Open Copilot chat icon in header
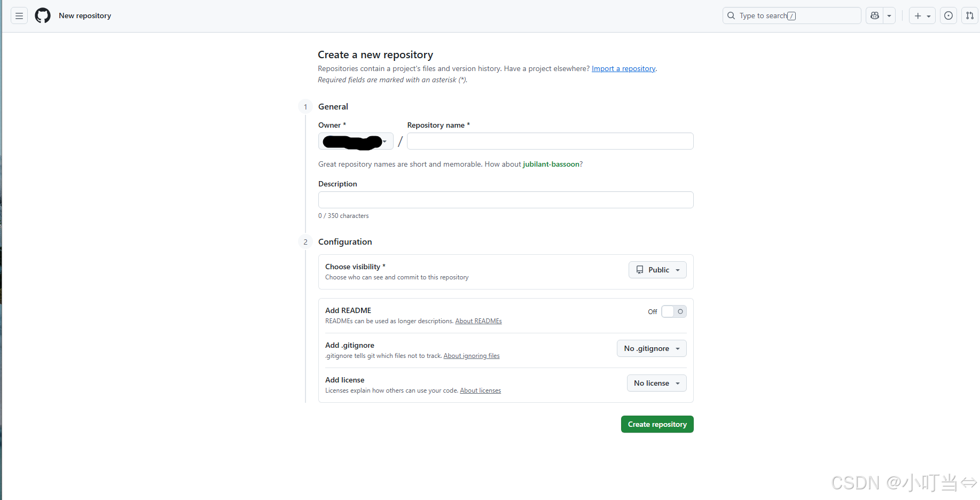Screen dimensions: 980x500 (875, 16)
